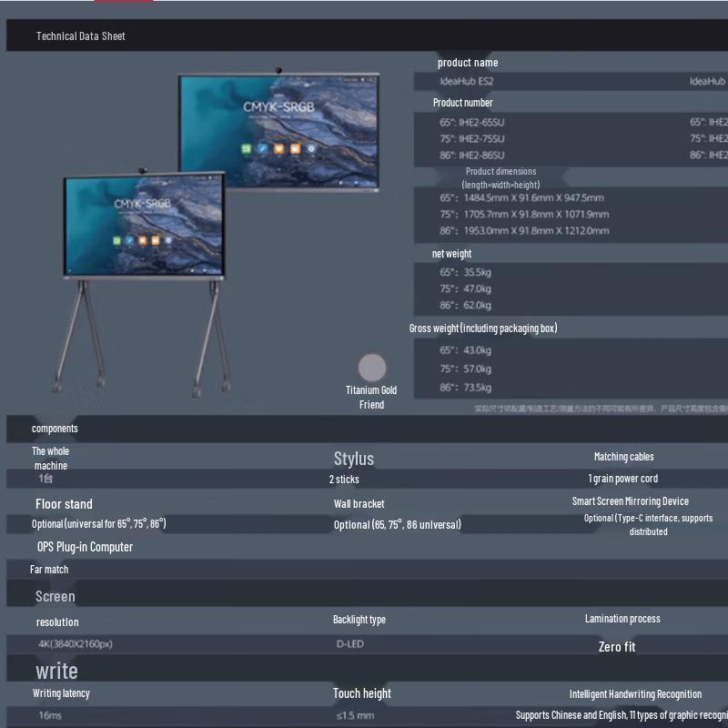Click the 1 grain power cord value
This screenshot has width=728, height=728.
(622, 479)
